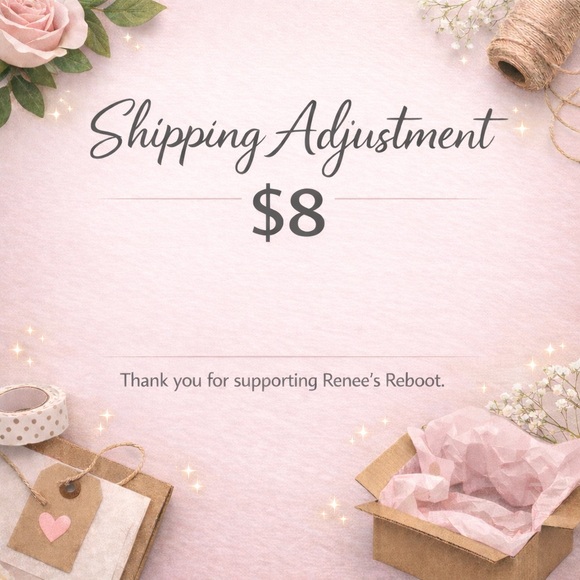The image size is (580, 580).
Task: Click the word 'Adjustment' in the heading
Action: point(390,137)
